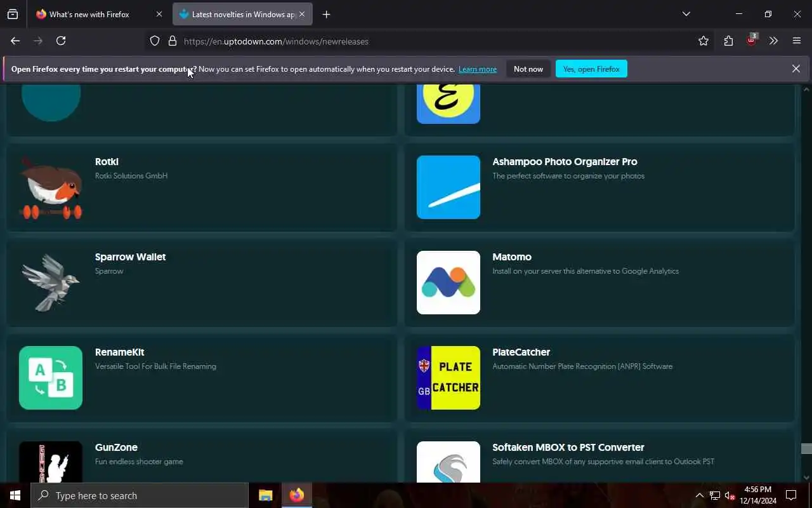Open the notification center icon
The width and height of the screenshot is (812, 508).
pos(791,495)
